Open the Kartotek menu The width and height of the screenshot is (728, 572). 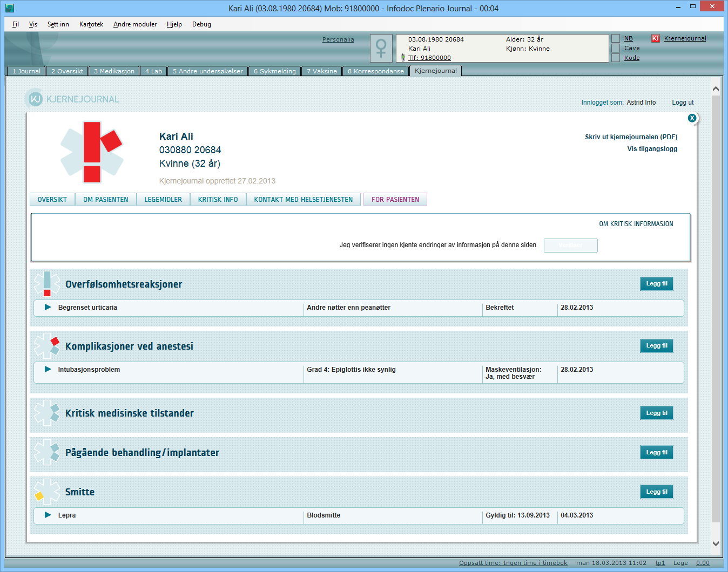pos(91,24)
